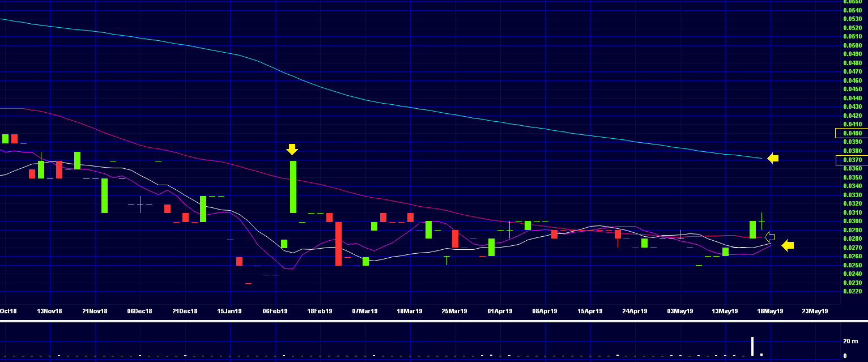Click the 15Jan19 date label

[230, 311]
